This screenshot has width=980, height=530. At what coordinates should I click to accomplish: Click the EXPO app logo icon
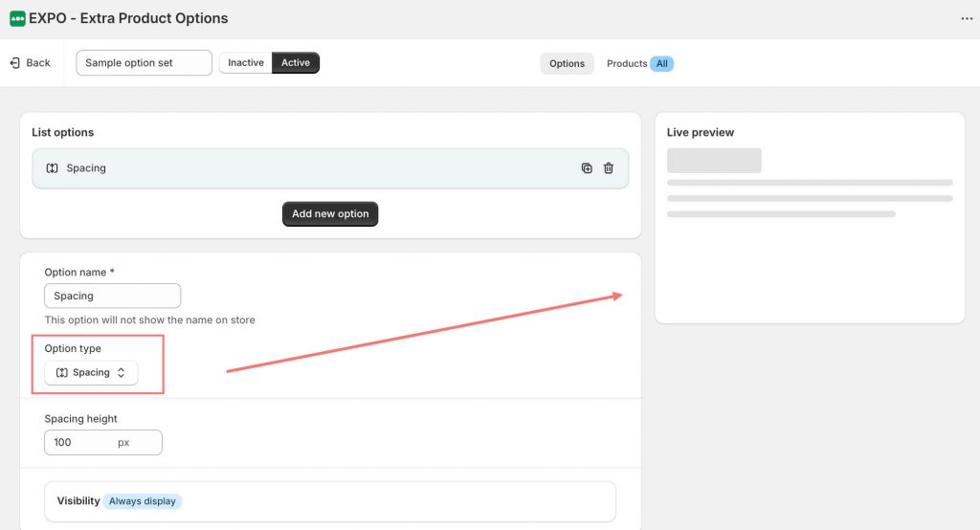(17, 18)
